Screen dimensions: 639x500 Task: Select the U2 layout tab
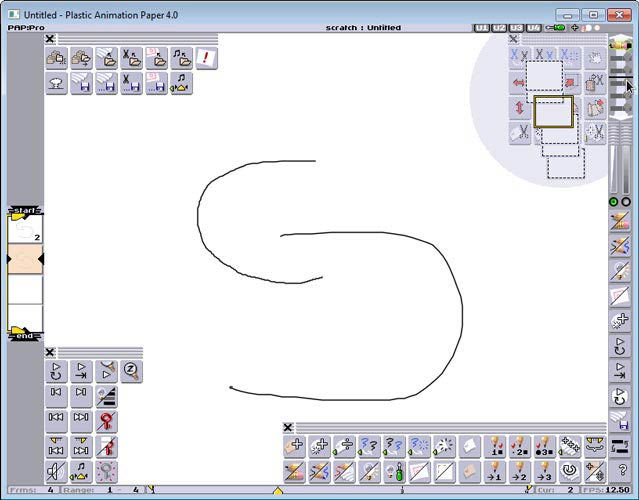[499, 27]
